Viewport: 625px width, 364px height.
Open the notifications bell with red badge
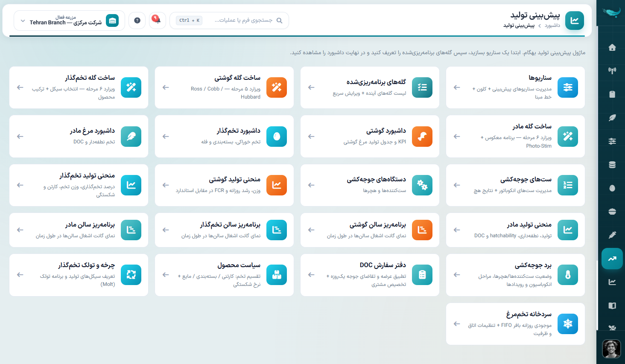coord(157,20)
